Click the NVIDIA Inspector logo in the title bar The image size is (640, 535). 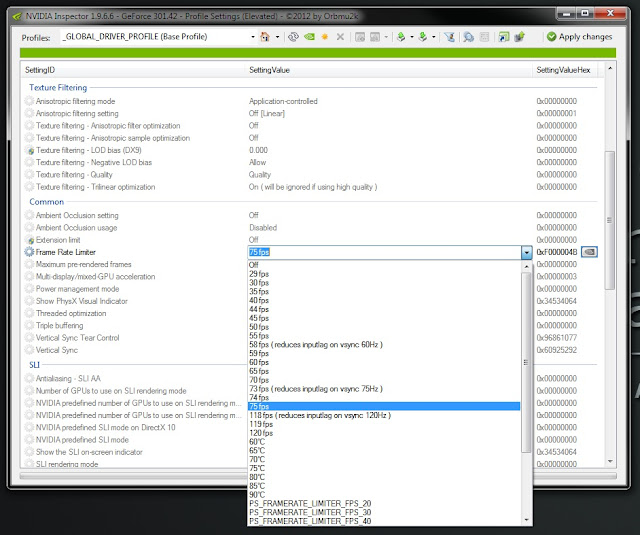[17, 16]
